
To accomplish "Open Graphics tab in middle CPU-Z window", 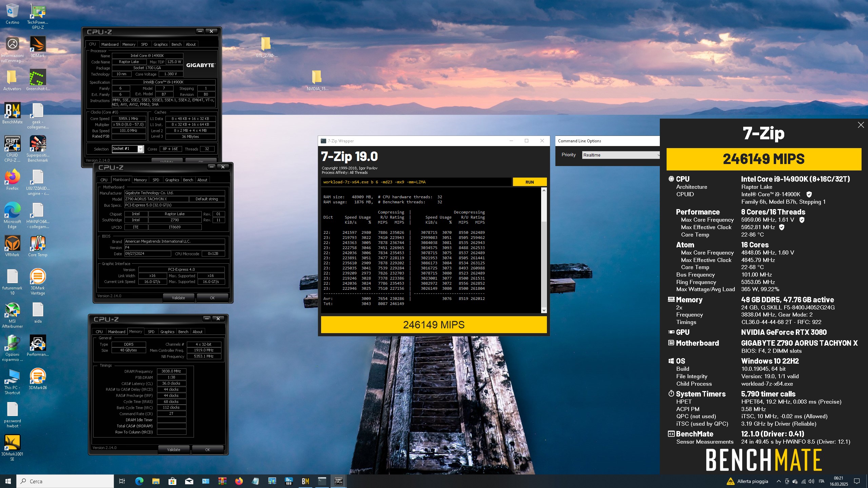I will (172, 180).
